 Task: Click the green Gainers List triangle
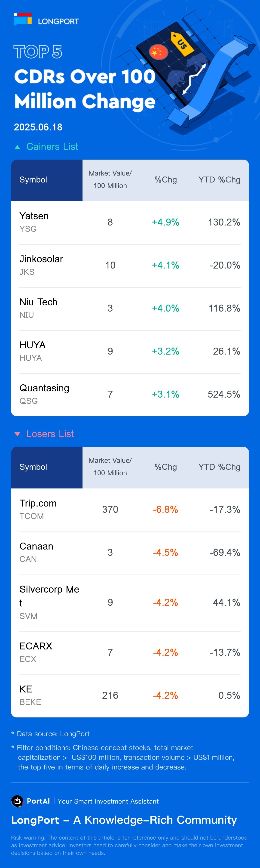18,147
